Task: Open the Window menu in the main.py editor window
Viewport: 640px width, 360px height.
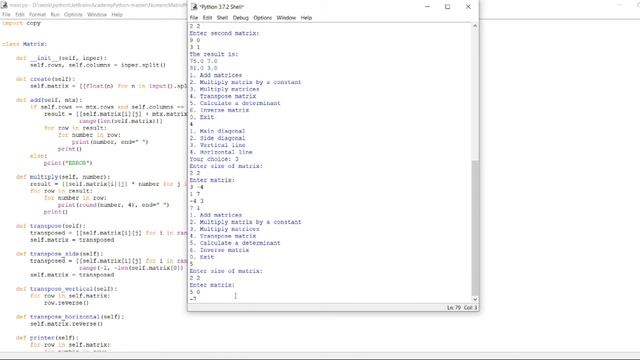Action: coord(97,14)
